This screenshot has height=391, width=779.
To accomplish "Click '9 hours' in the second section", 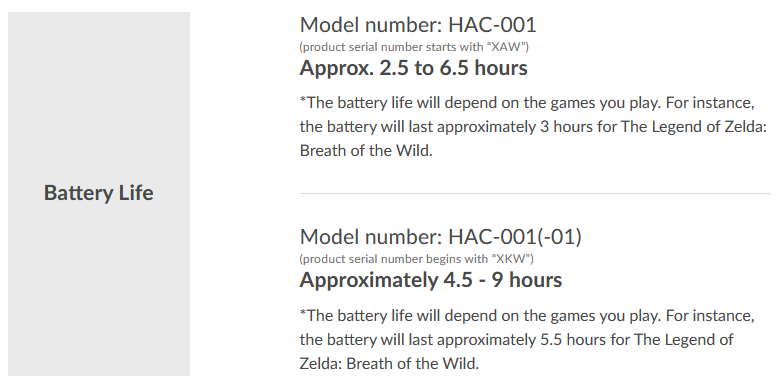I will 527,280.
